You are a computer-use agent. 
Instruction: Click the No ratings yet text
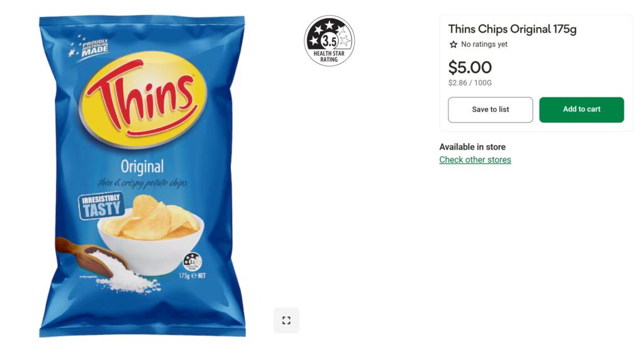coord(484,45)
